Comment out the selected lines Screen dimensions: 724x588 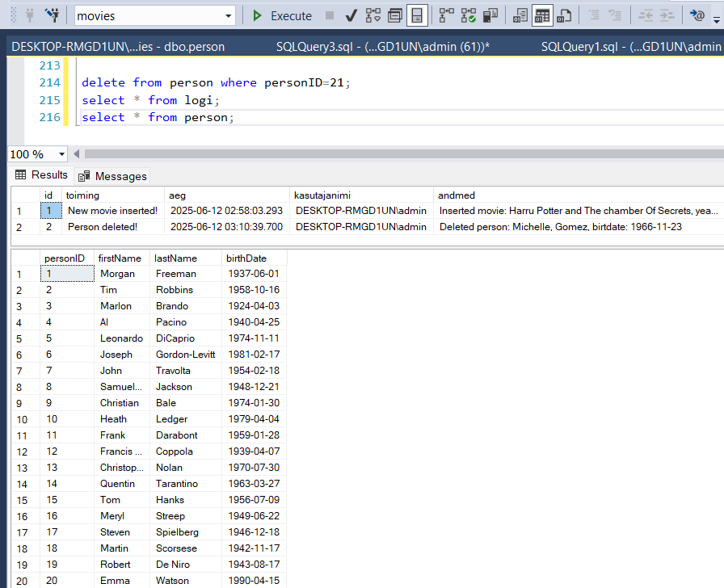point(594,15)
